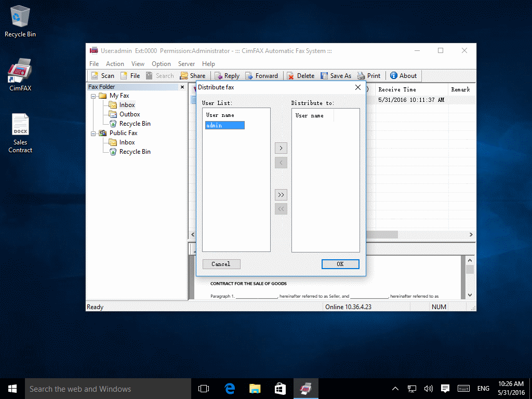Select Recycle Bin under My Fax
The image size is (532, 399).
point(135,124)
